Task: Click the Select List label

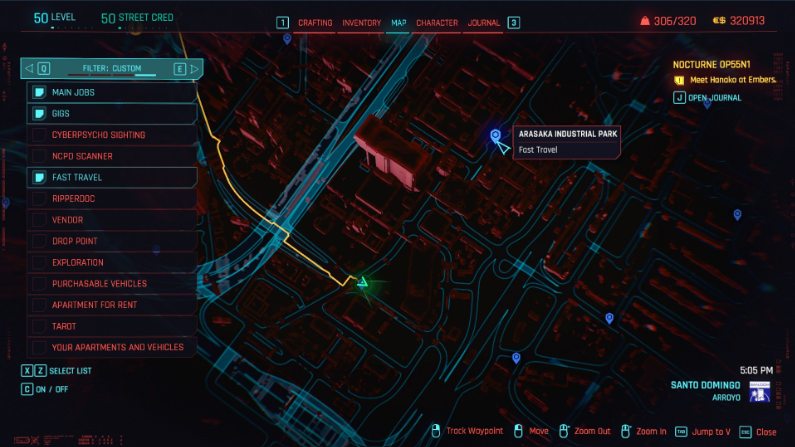Action: [x=70, y=371]
